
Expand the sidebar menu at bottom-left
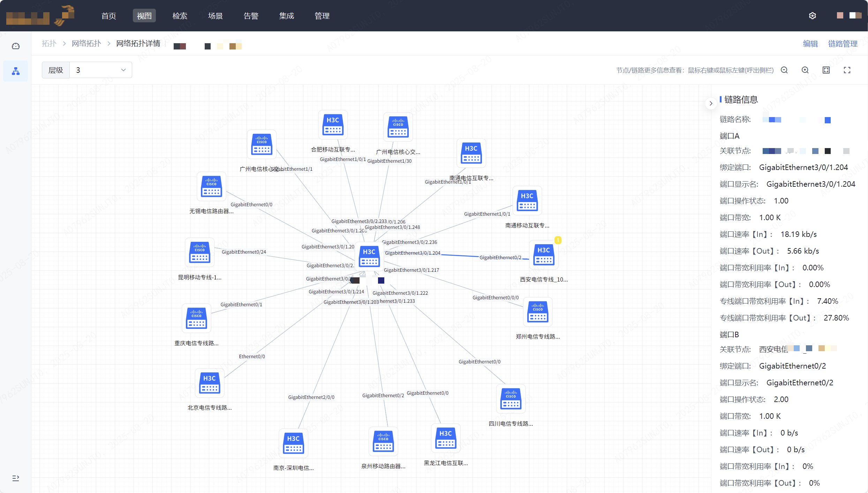point(16,478)
